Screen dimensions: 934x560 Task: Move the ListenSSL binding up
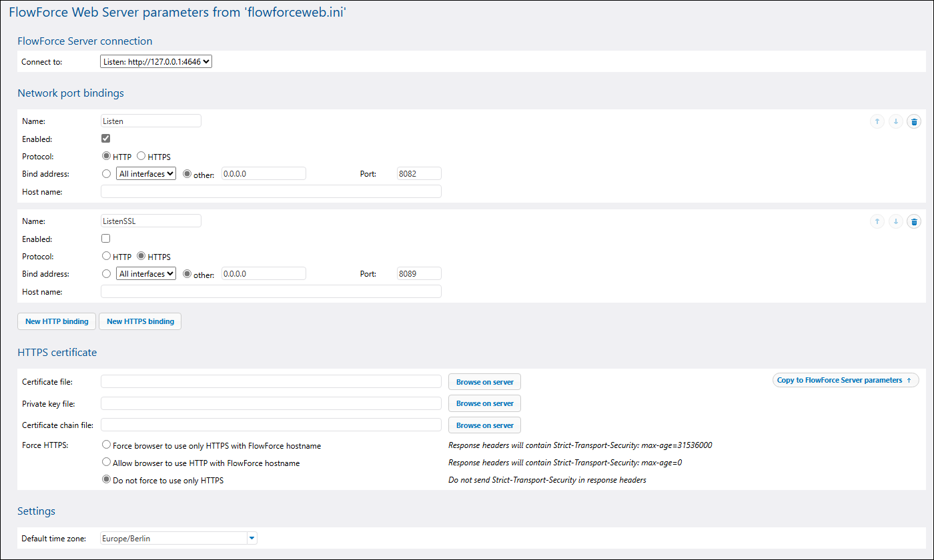point(877,221)
